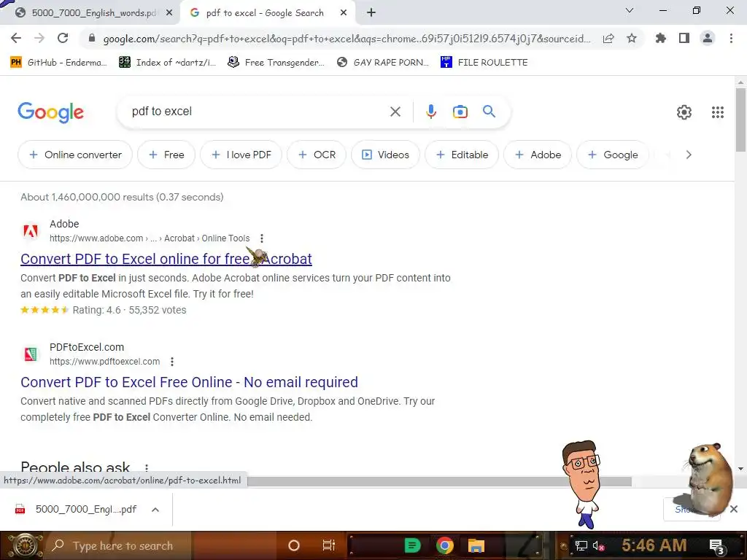Image resolution: width=747 pixels, height=560 pixels.
Task: Bookmark this page with the star icon
Action: [632, 38]
